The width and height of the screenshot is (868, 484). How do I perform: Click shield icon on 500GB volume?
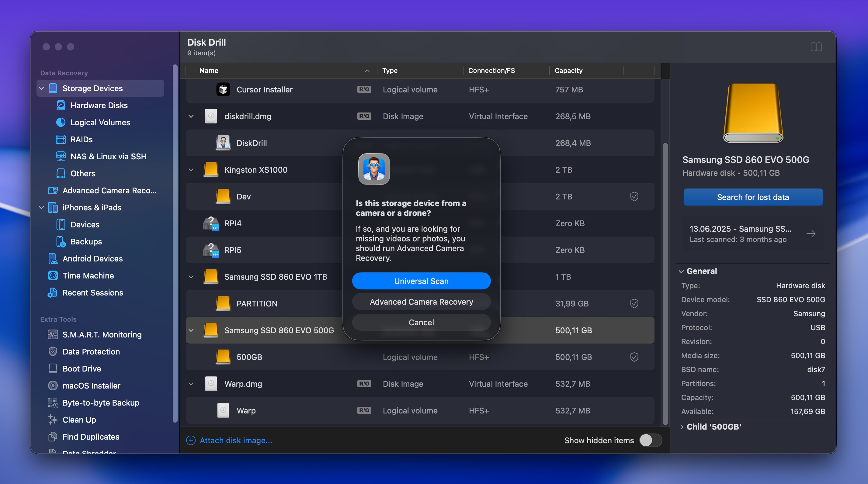[634, 357]
